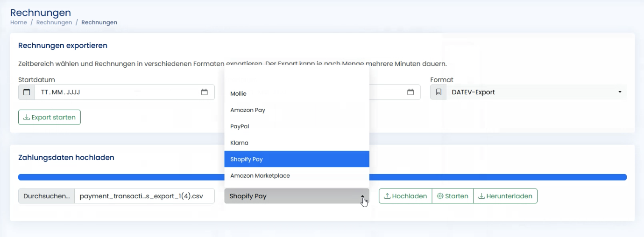Click the Starten button with gear icon
Screen dimensions: 644x237
click(x=453, y=196)
